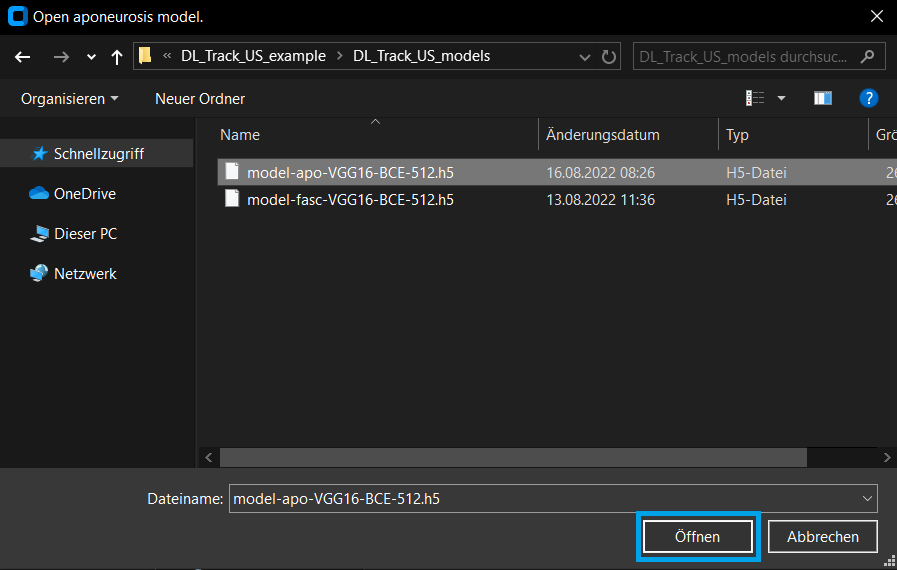
Task: Open Dieser PC in sidebar
Action: point(85,234)
